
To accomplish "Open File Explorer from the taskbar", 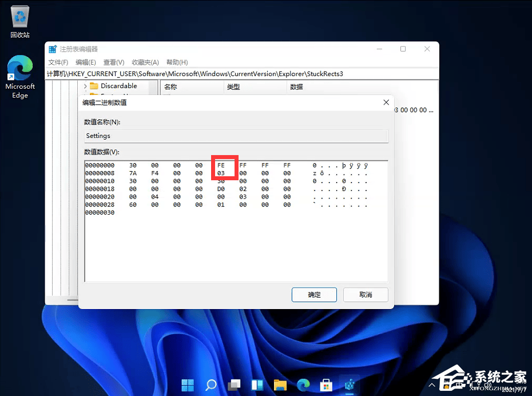I will (x=280, y=385).
